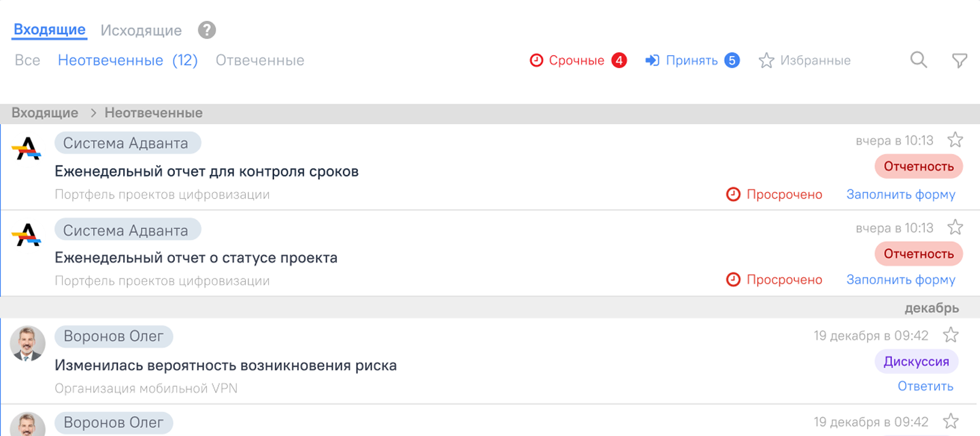Click the help question mark icon
This screenshot has height=436, width=980.
207,31
